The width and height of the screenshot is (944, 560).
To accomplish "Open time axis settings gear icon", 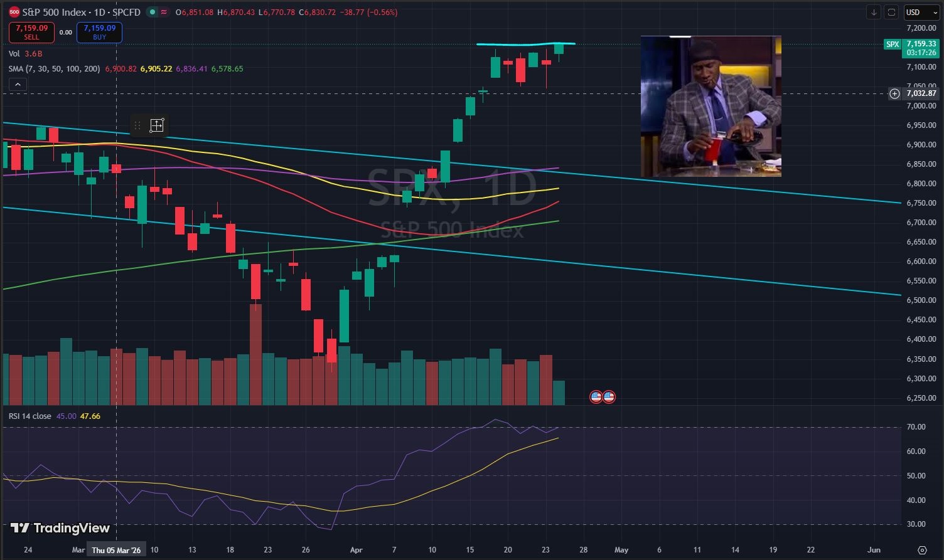I will point(921,550).
